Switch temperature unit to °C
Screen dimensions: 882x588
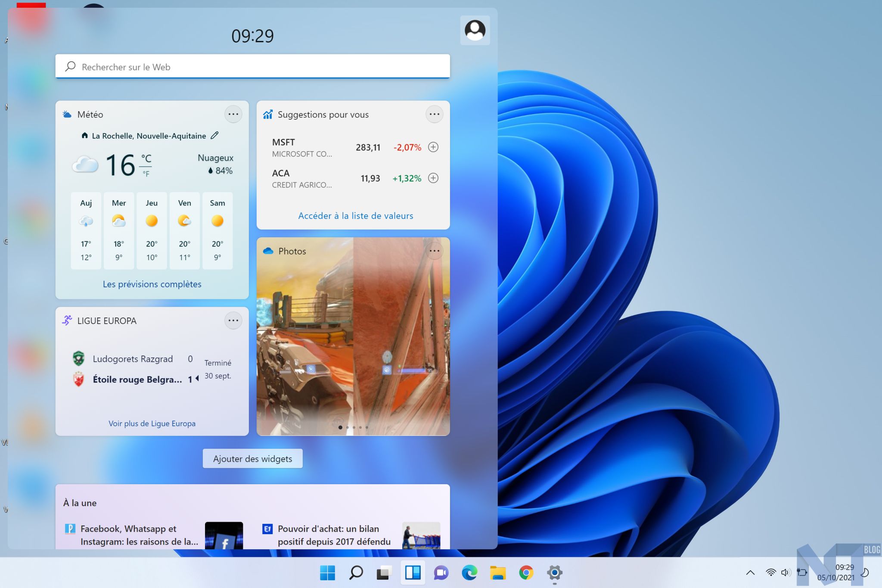click(146, 159)
